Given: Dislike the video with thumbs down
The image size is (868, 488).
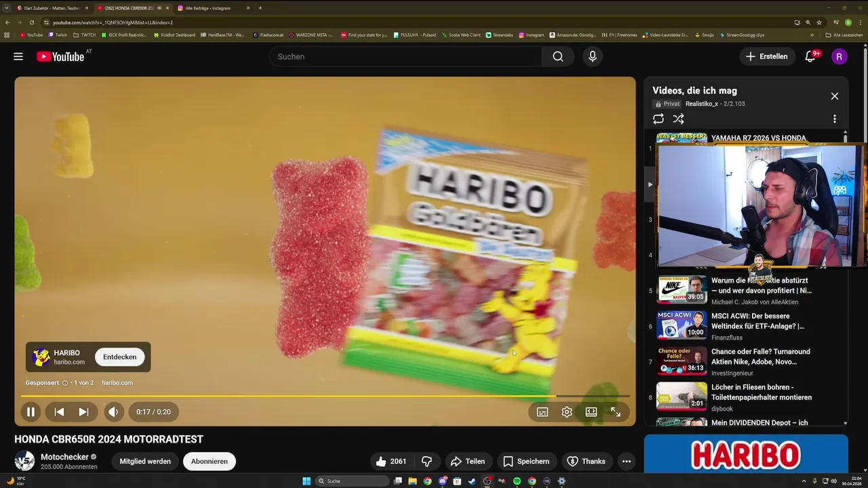Looking at the screenshot, I should pyautogui.click(x=427, y=462).
